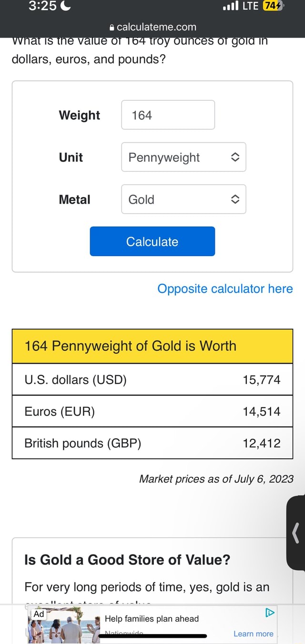The height and width of the screenshot is (644, 305).
Task: Open the Opposite calculator here link
Action: (x=225, y=288)
